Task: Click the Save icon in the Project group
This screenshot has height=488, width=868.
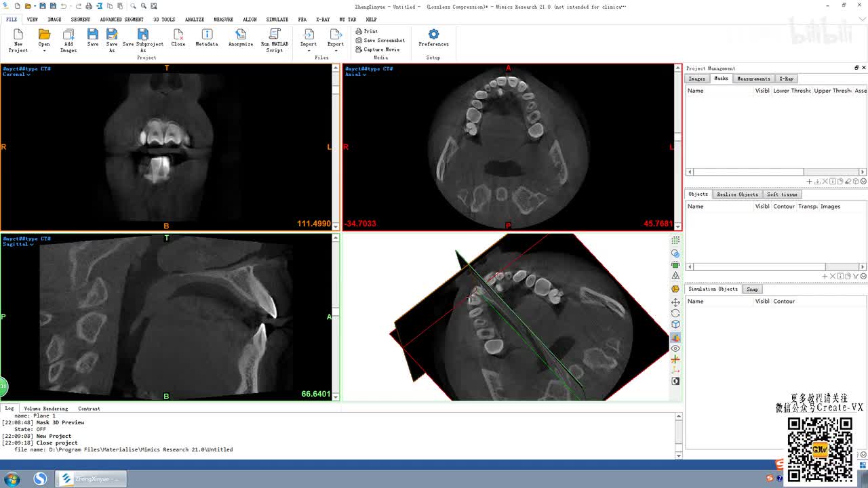Action: 93,35
